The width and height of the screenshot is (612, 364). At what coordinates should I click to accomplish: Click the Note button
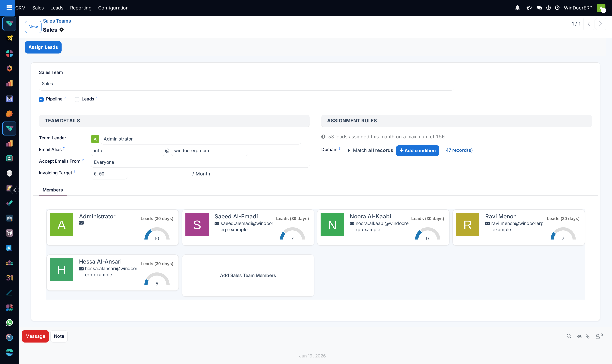pos(59,336)
